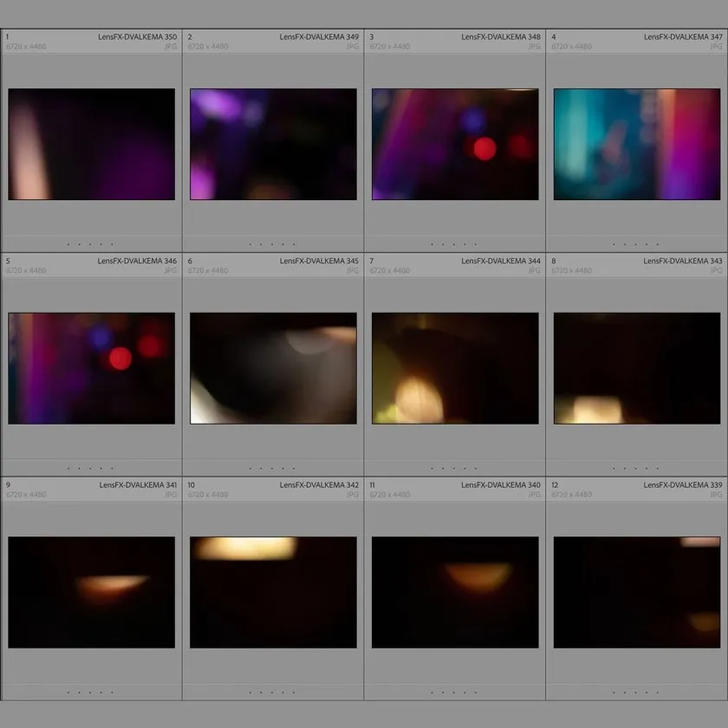
Task: Click the LensFX-DVALKEMA 347 filename label
Action: pyautogui.click(x=683, y=37)
